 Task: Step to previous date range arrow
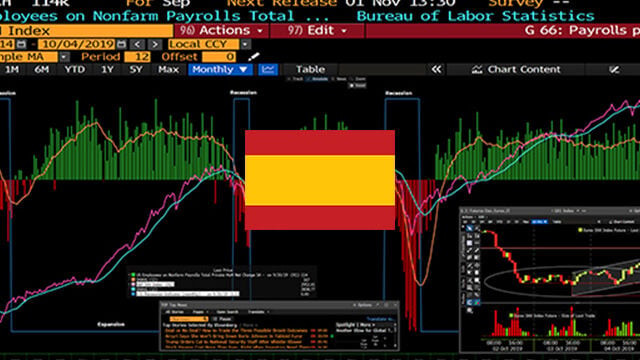[x=138, y=44]
